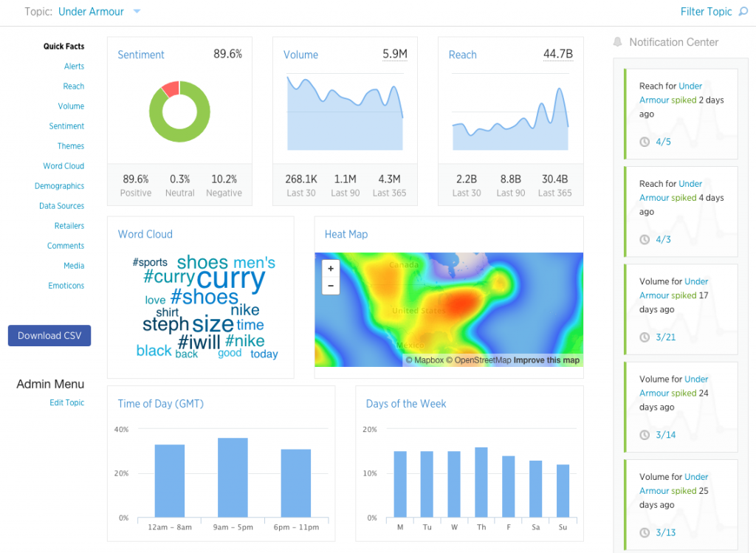This screenshot has height=553, width=756.
Task: Click the 5.9M total volume value
Action: (395, 54)
